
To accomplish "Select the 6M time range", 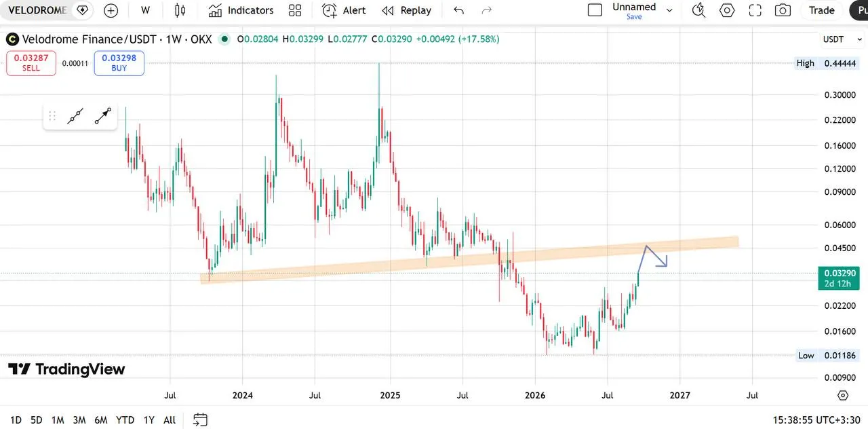I will 101,420.
